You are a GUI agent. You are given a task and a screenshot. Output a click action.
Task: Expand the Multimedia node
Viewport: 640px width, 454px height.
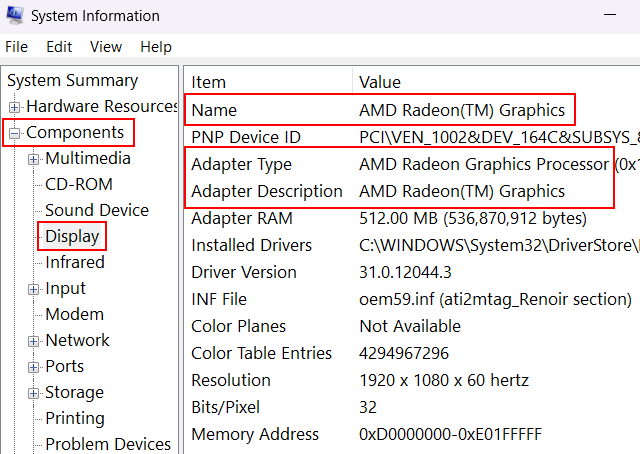coord(33,159)
